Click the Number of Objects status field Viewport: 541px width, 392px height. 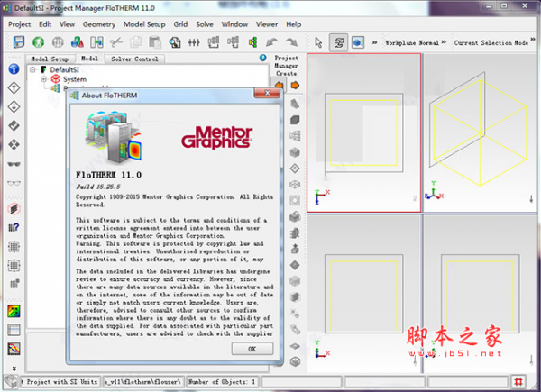click(x=221, y=382)
